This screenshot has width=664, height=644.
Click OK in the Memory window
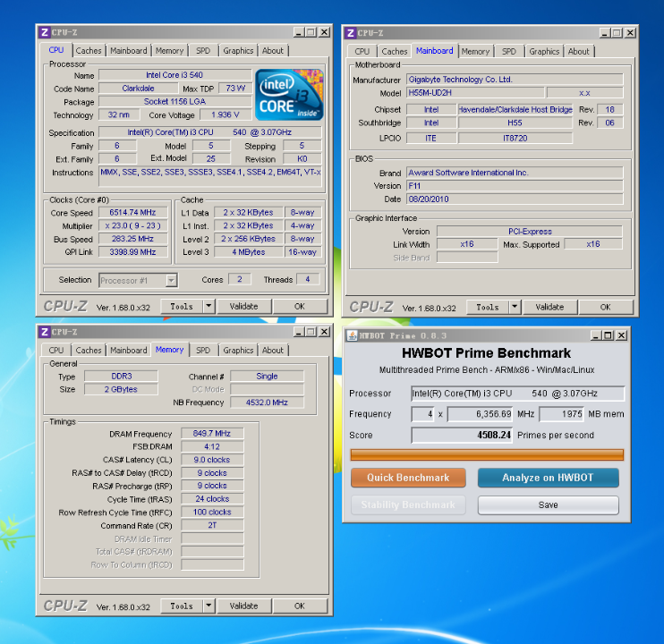point(300,606)
